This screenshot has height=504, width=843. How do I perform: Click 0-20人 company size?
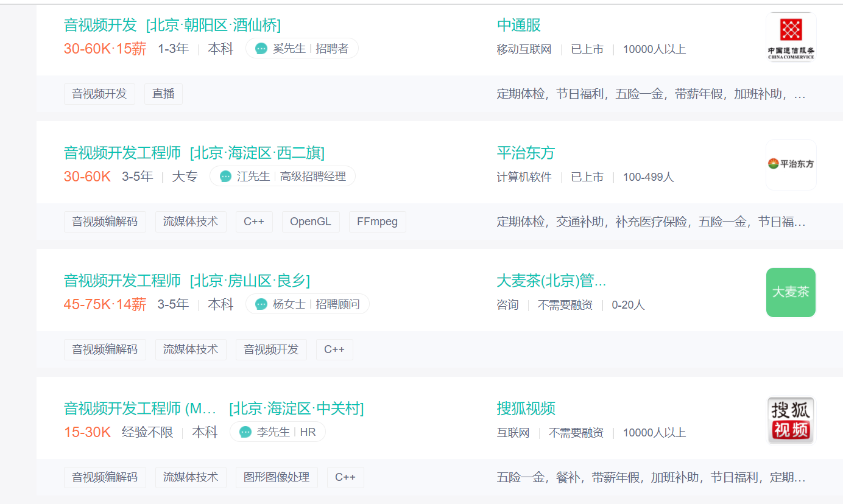(628, 305)
